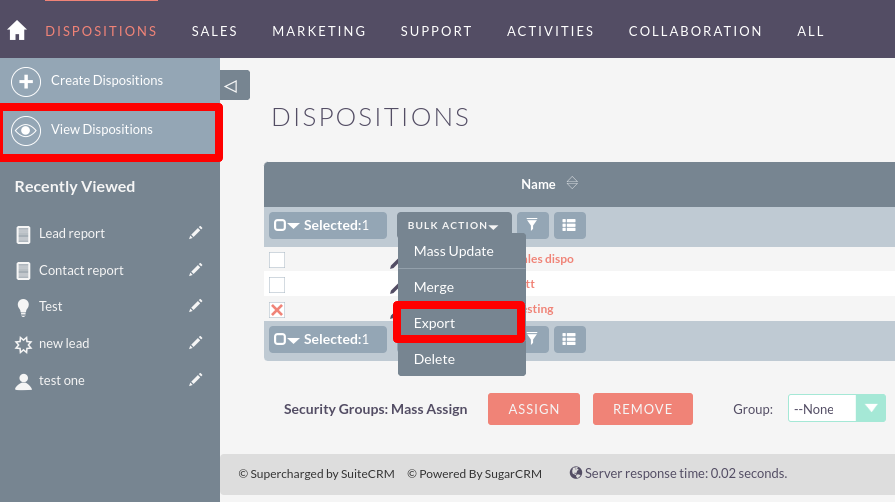Choose Delete from bulk actions
Viewport: 895px width, 502px height.
click(x=461, y=359)
